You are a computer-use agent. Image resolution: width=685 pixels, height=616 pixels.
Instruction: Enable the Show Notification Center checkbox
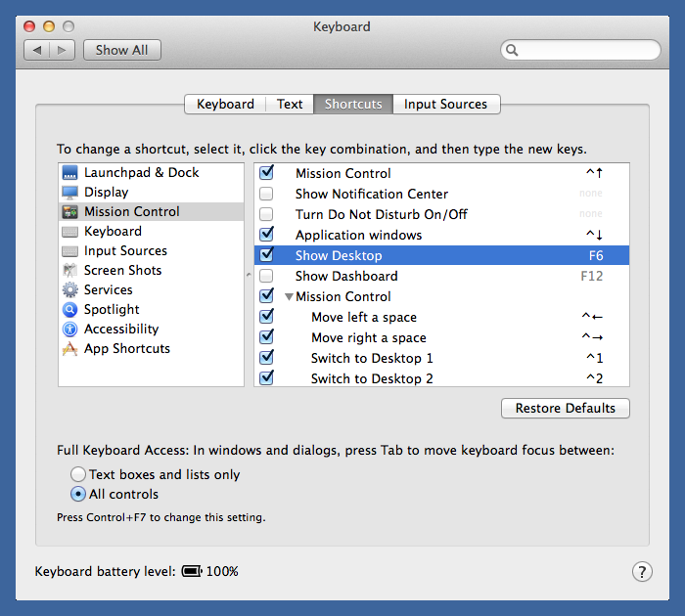pyautogui.click(x=266, y=195)
